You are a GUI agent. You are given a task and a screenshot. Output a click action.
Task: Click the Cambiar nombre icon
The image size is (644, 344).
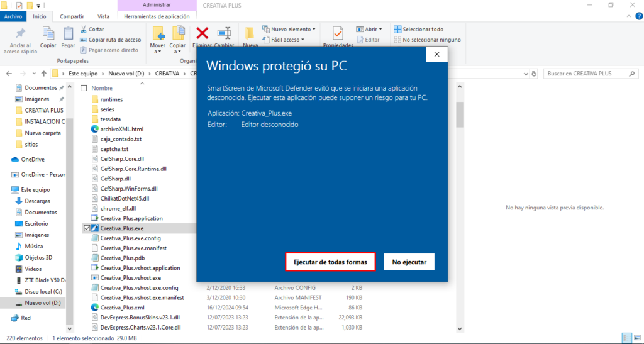point(225,34)
